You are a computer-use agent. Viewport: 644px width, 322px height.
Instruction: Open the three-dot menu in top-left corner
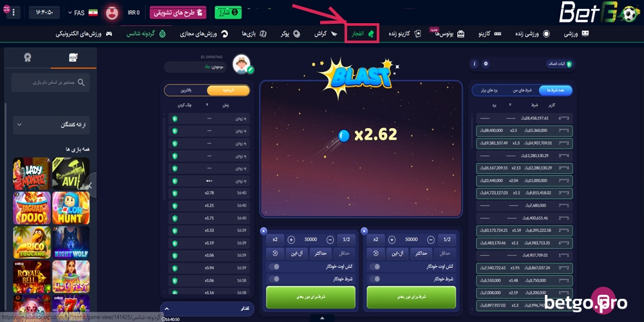coord(13,13)
